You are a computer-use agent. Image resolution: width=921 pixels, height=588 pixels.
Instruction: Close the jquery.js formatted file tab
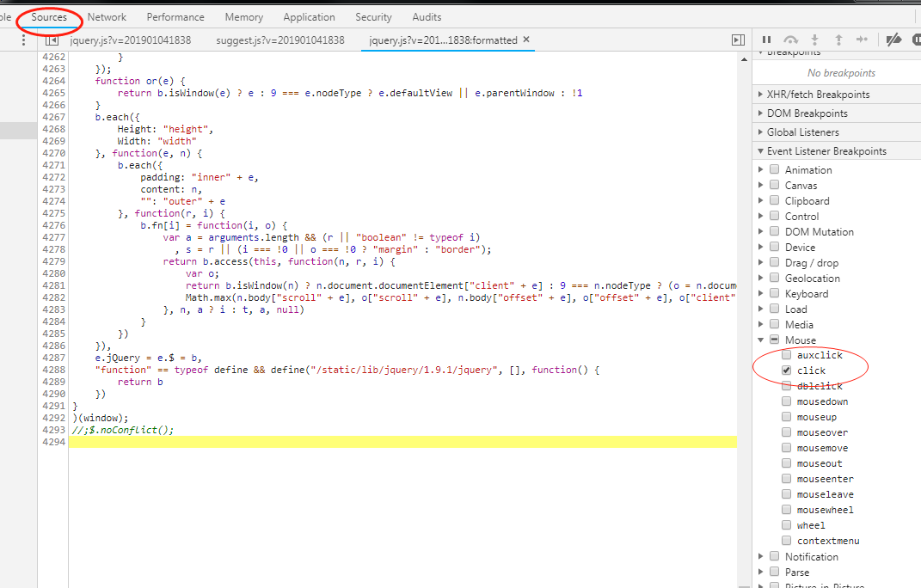coord(526,40)
